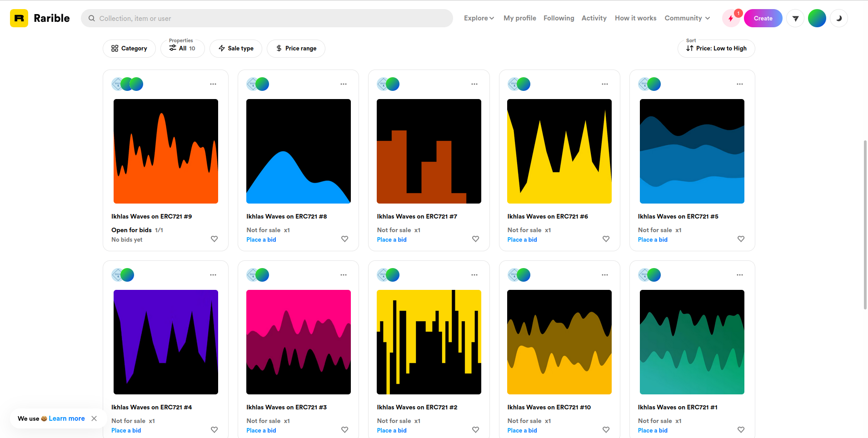868x438 pixels.
Task: Click collection avatar on Ikhlas Waves #8 card
Action: (251, 84)
